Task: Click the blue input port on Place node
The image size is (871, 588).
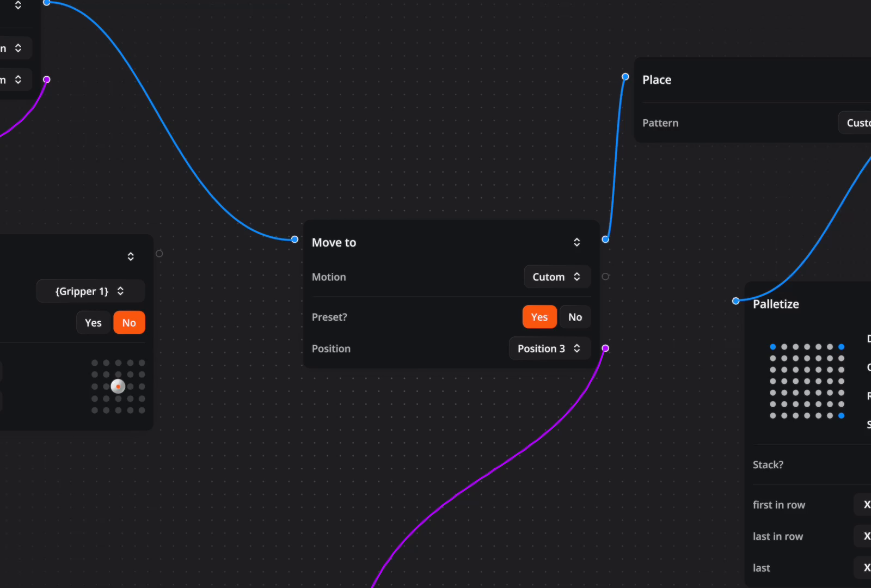Action: point(625,76)
